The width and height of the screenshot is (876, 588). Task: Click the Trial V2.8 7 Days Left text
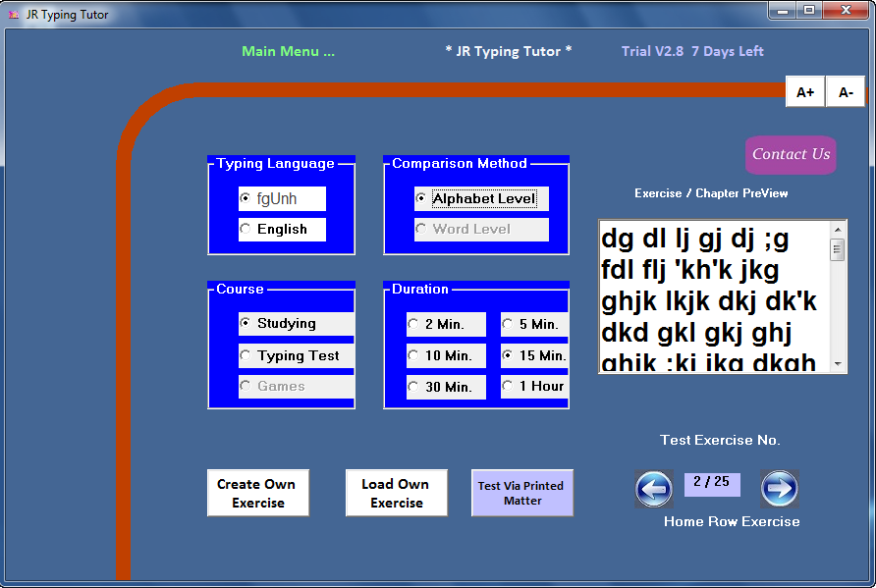[x=692, y=51]
